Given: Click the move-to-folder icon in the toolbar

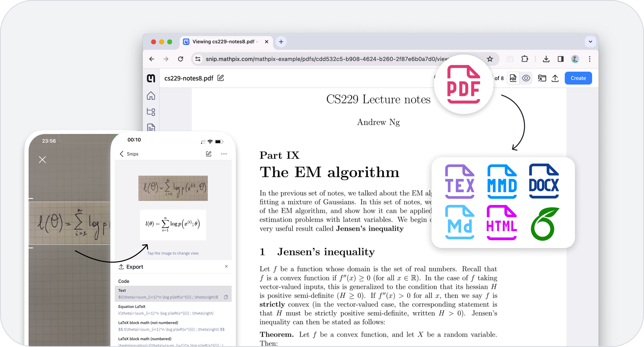Looking at the screenshot, I should (x=542, y=78).
